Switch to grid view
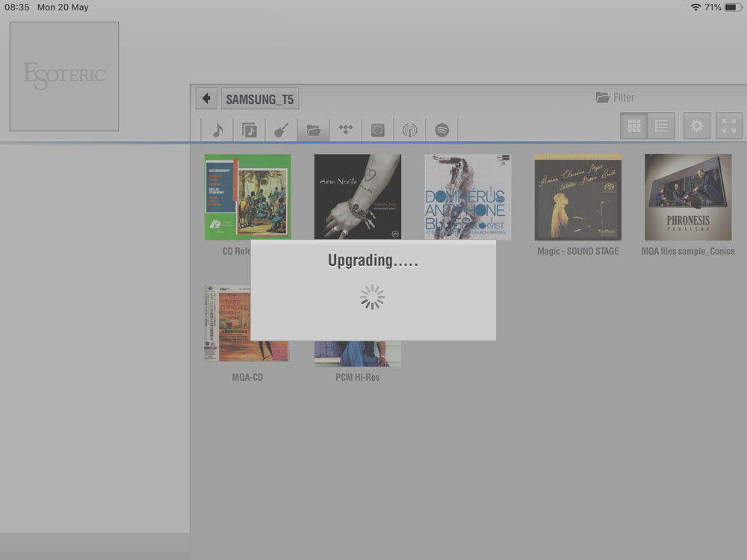Viewport: 747px width, 560px height. [x=633, y=126]
